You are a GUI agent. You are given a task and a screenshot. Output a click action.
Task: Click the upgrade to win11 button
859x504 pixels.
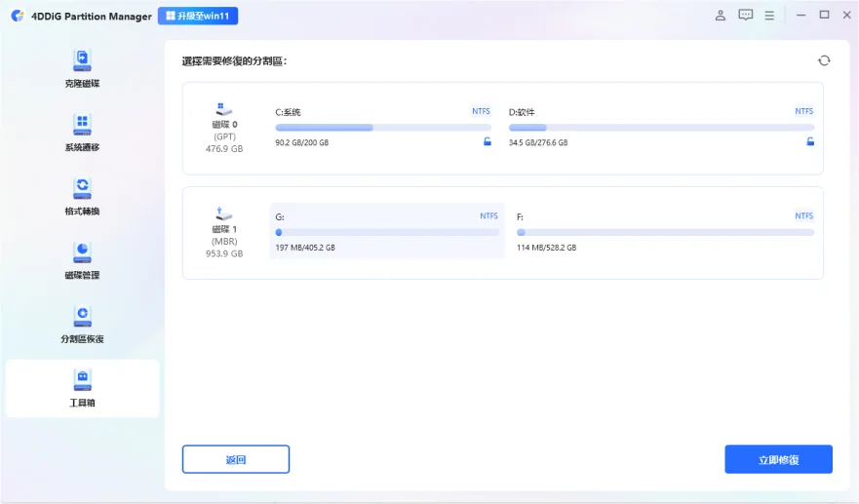tap(198, 16)
